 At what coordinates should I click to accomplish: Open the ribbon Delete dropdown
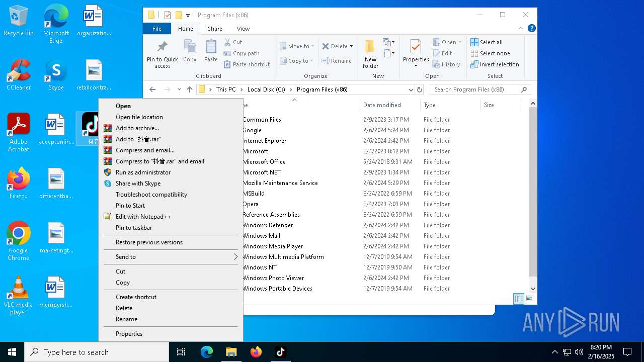(x=338, y=46)
